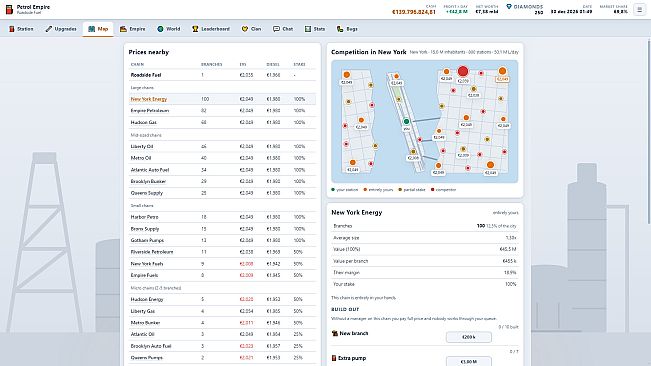Click the large red competitor station marker

tap(463, 71)
